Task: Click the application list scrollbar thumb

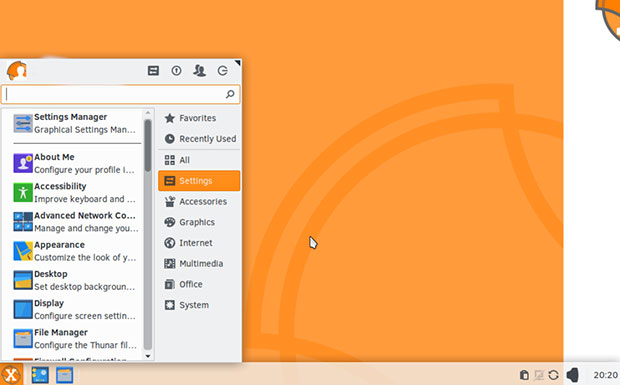Action: 148,145
